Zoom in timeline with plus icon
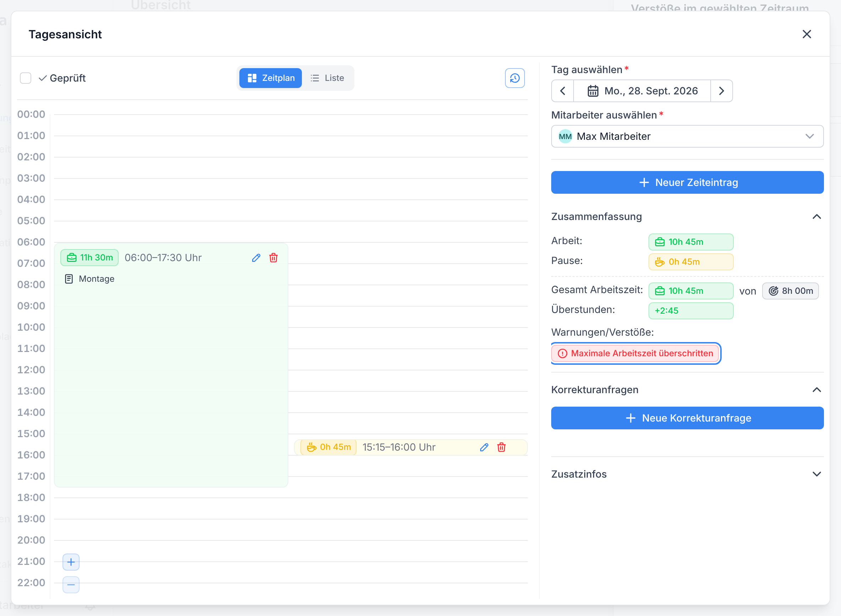 click(x=71, y=562)
